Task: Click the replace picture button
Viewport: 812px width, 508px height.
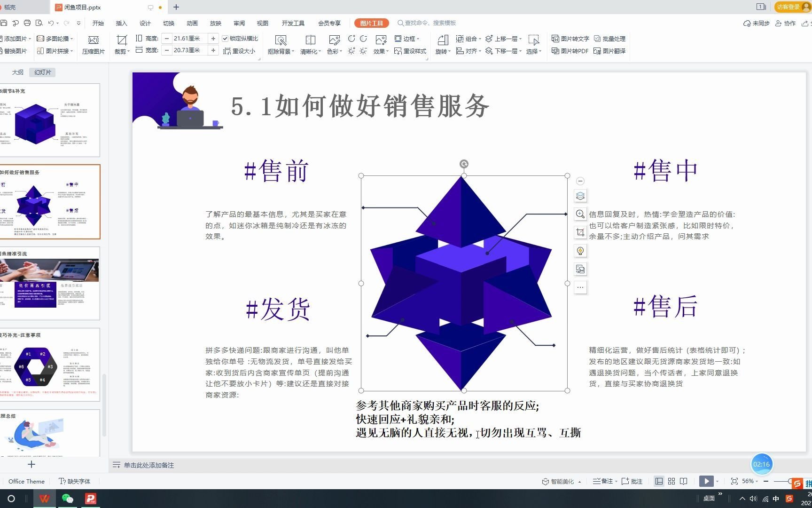Action: (x=14, y=51)
